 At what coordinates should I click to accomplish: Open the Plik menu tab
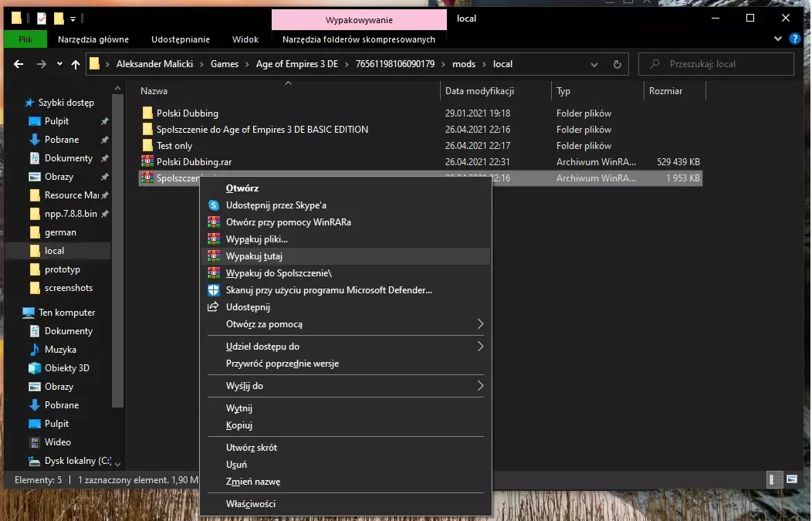tap(25, 39)
